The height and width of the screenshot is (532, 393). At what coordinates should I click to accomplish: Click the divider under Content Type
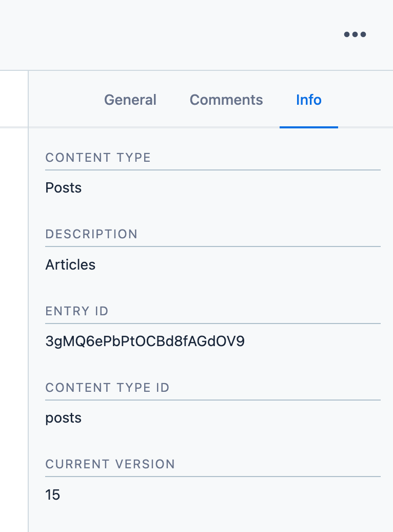tap(213, 167)
